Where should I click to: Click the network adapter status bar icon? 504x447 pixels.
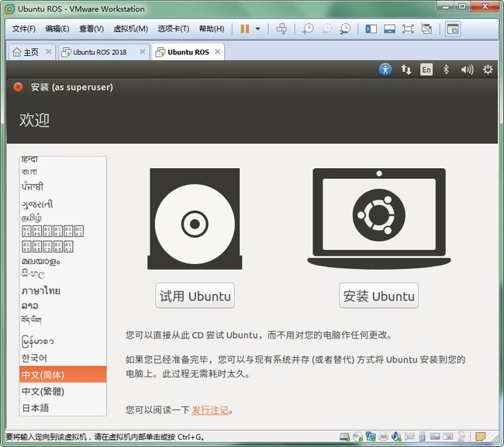(x=371, y=436)
